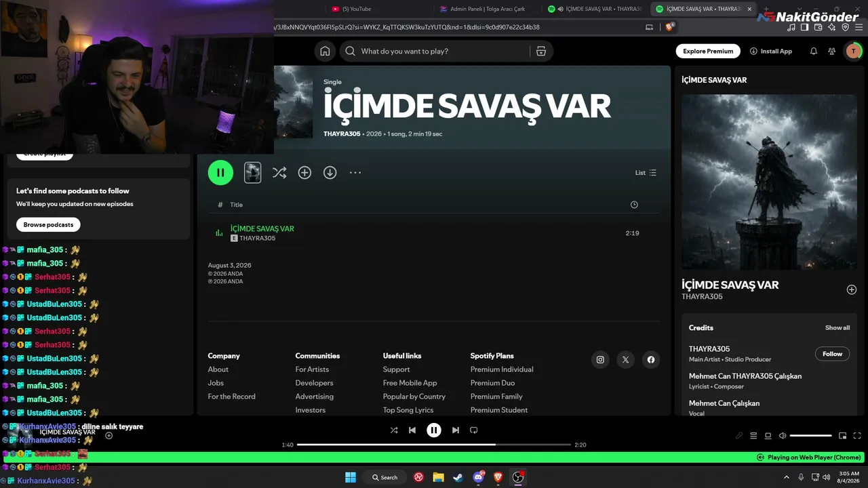Open OBS Studio from the taskbar

point(518,477)
